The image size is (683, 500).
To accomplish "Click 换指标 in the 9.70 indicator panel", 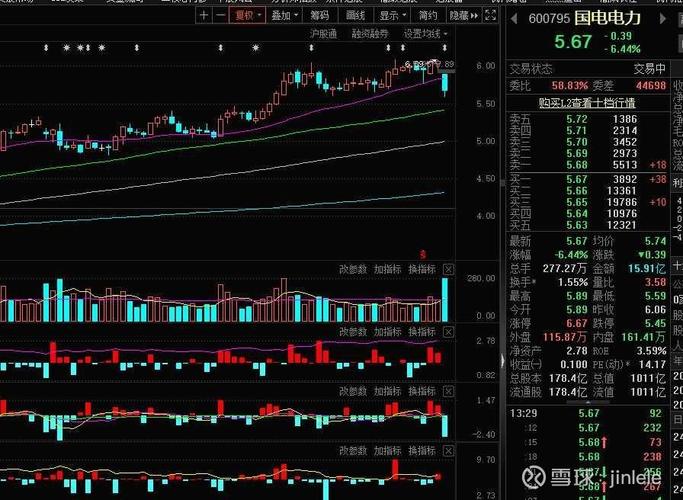I will [x=422, y=451].
